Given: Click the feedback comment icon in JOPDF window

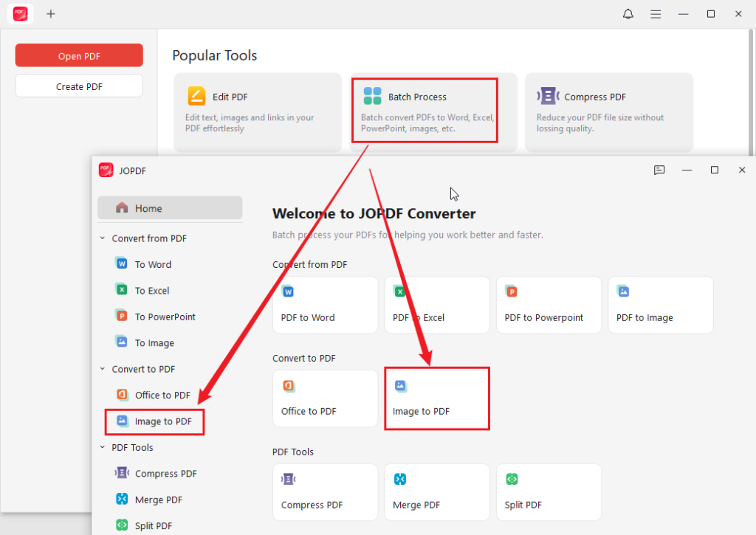Looking at the screenshot, I should pyautogui.click(x=659, y=170).
